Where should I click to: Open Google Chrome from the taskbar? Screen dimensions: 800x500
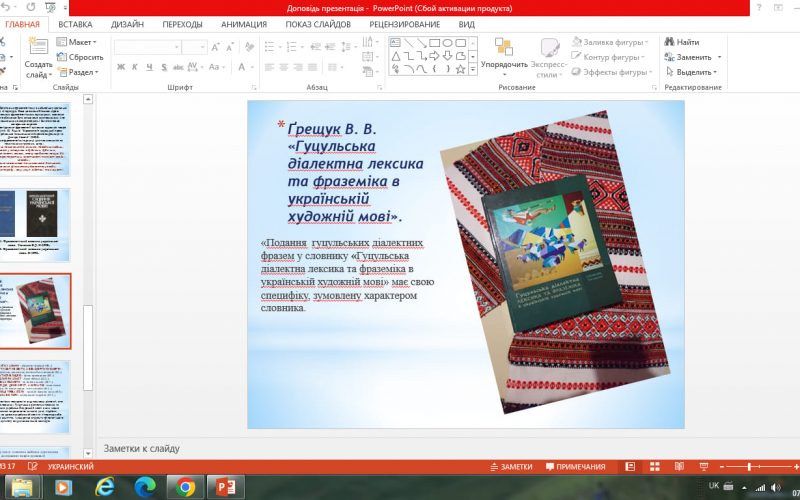(x=184, y=487)
